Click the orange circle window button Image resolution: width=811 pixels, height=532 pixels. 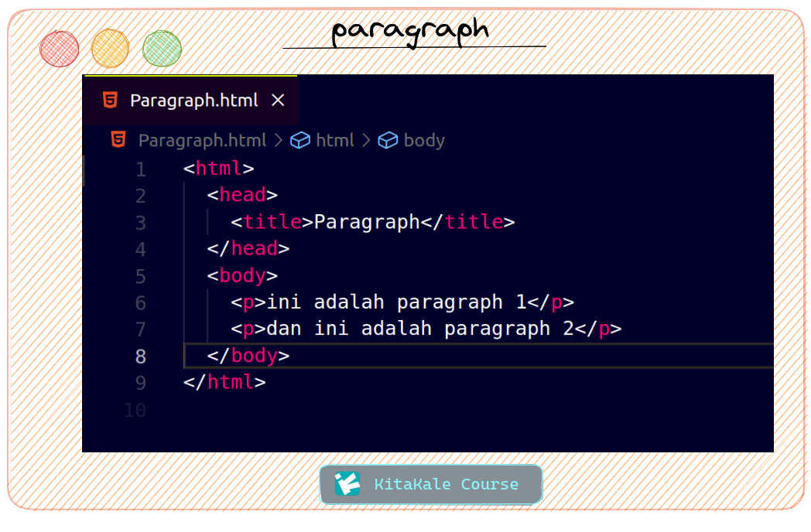tap(110, 49)
